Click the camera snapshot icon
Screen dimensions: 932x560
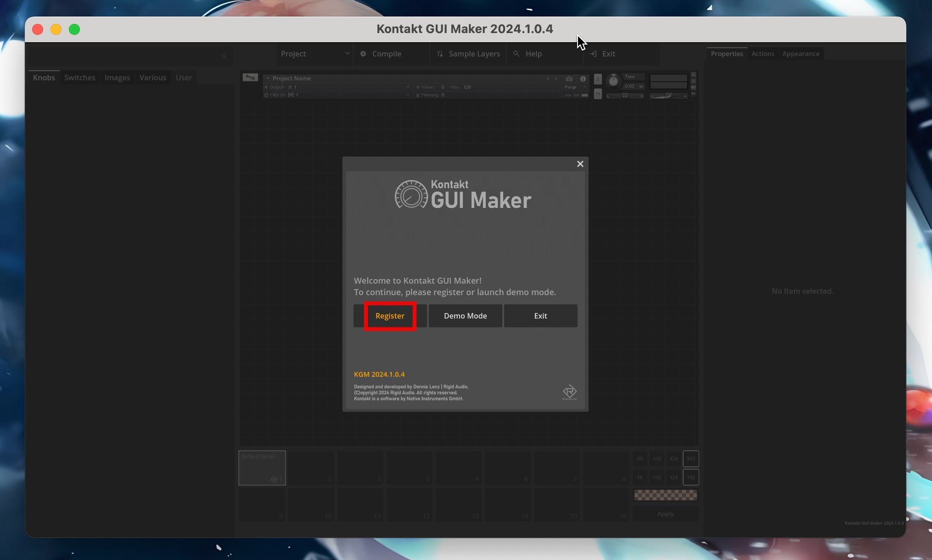pyautogui.click(x=569, y=79)
